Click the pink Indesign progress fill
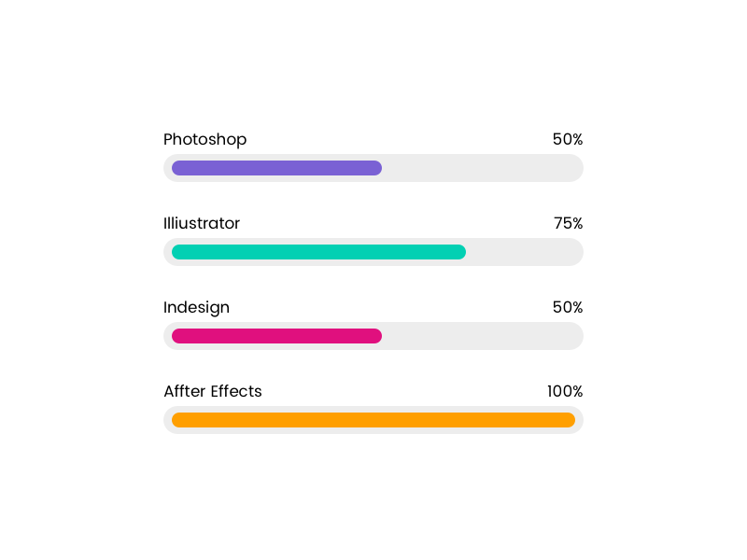Screen dimensions: 747x560 [x=276, y=336]
